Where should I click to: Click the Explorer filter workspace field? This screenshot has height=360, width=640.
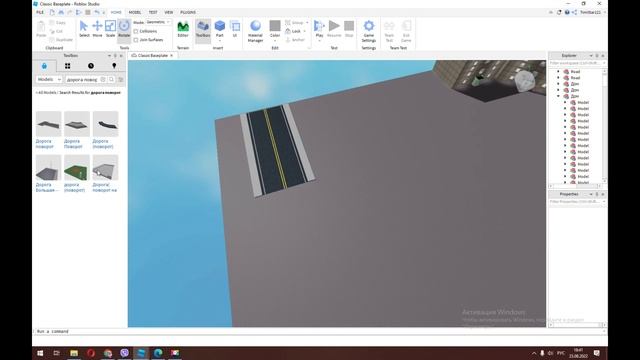[576, 63]
